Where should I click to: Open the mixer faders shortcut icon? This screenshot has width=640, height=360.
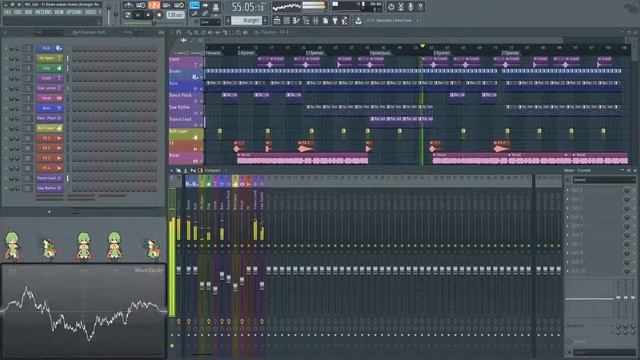coord(315,20)
